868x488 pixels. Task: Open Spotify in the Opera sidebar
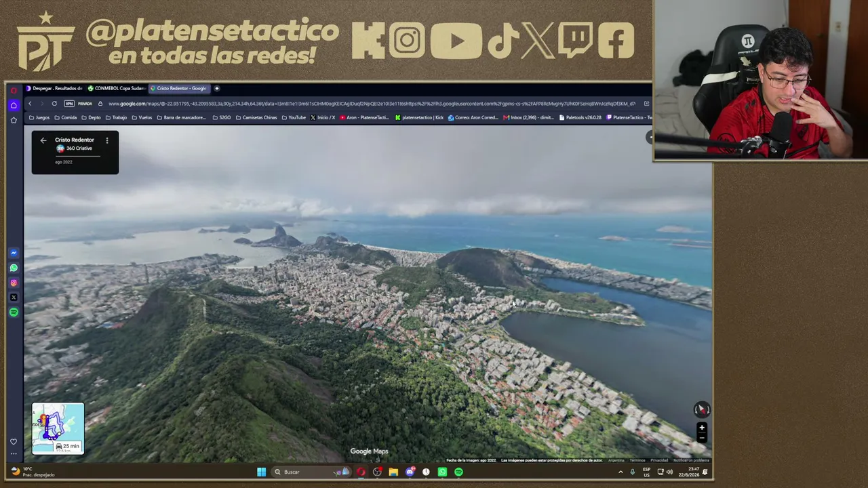[14, 312]
